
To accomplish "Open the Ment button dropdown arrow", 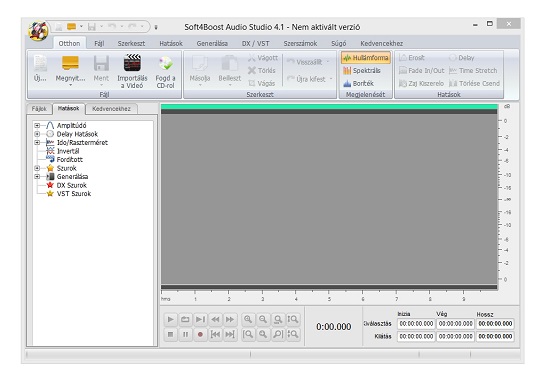I will tap(101, 85).
